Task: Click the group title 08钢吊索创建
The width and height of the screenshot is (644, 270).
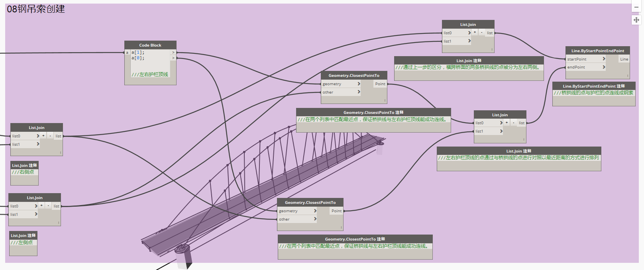Action: tap(36, 9)
